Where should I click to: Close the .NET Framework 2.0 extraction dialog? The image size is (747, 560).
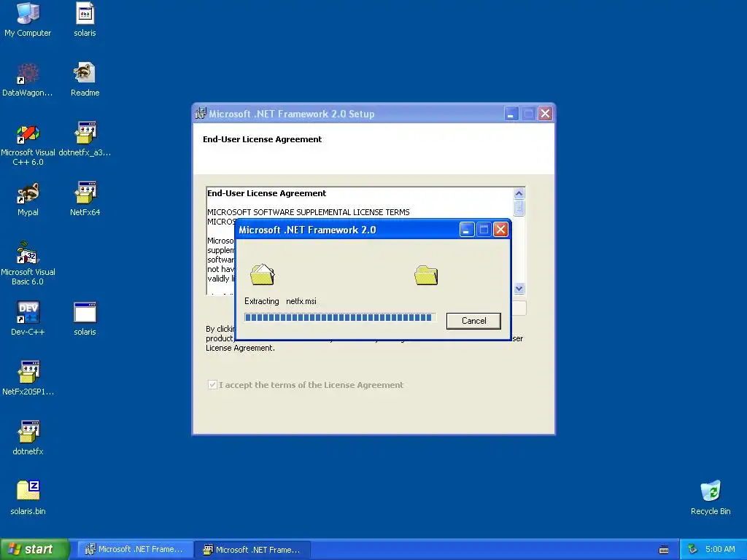pyautogui.click(x=500, y=230)
